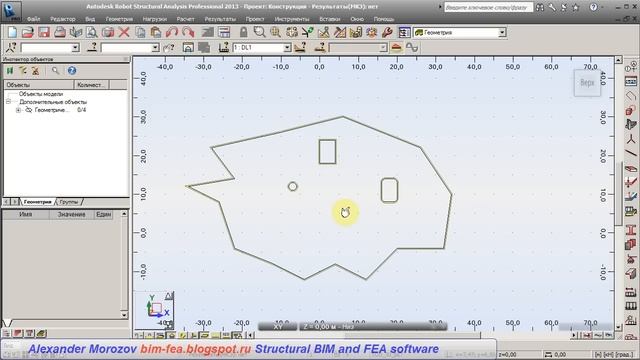Click the Объекты column header
This screenshot has height=360, width=640.
(x=39, y=85)
